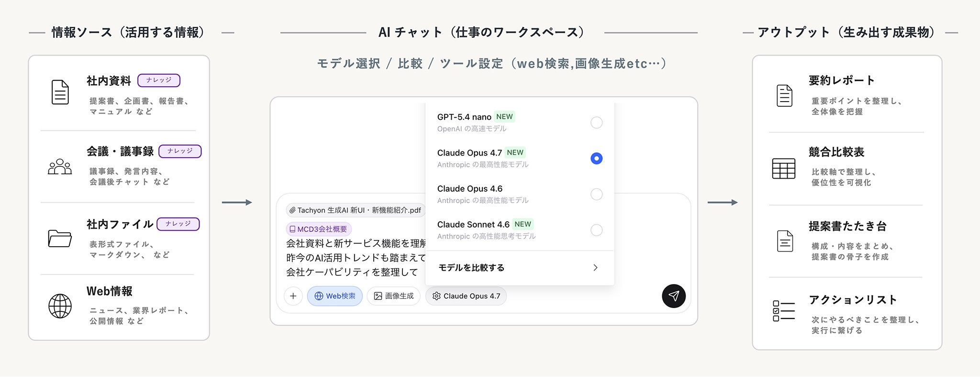Click the 会議・議事録 people icon
This screenshot has height=377, width=980.
point(60,166)
